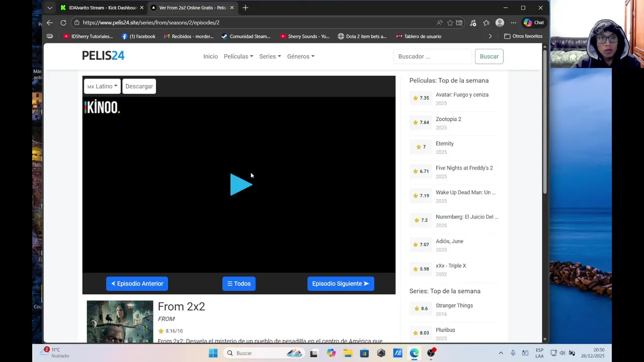Open Adiós, June listing

[449, 241]
